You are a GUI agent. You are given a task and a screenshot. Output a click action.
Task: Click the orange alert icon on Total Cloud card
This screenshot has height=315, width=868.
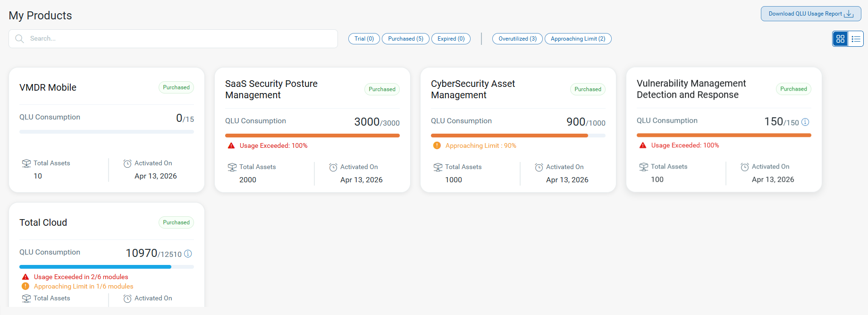click(x=25, y=286)
